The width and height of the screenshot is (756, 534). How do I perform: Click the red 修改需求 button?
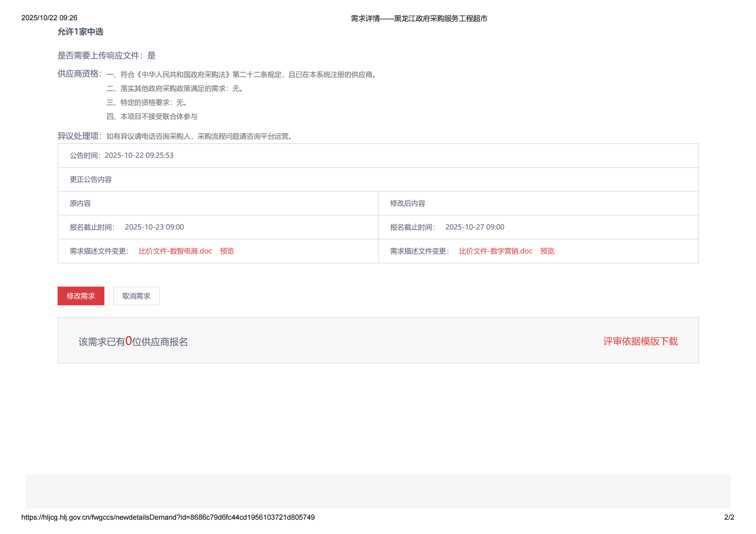pos(81,296)
